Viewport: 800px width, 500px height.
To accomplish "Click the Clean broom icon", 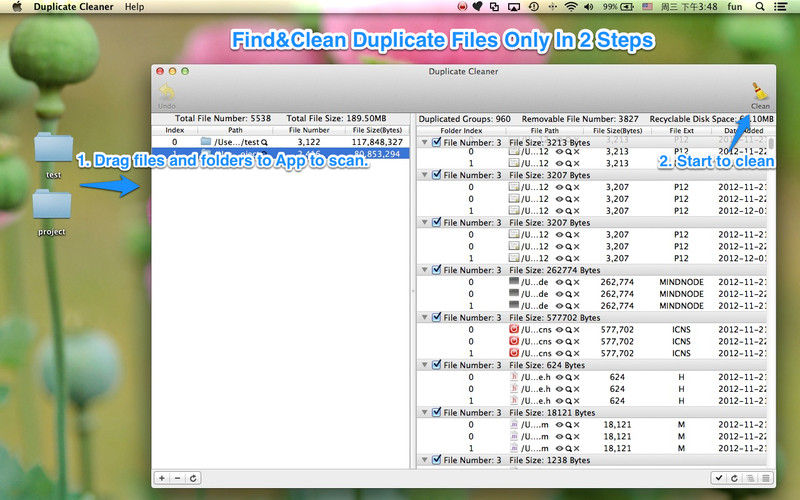I will 760,91.
